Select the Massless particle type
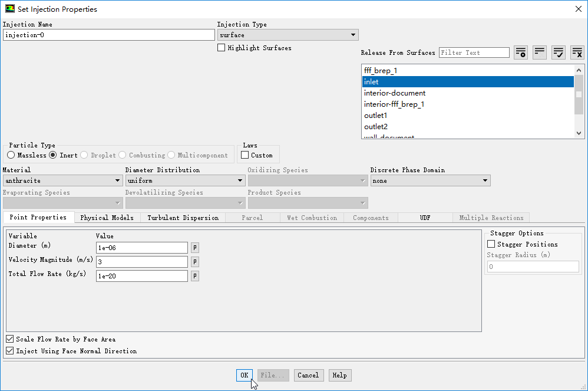Viewport: 588px width, 391px height. point(11,155)
